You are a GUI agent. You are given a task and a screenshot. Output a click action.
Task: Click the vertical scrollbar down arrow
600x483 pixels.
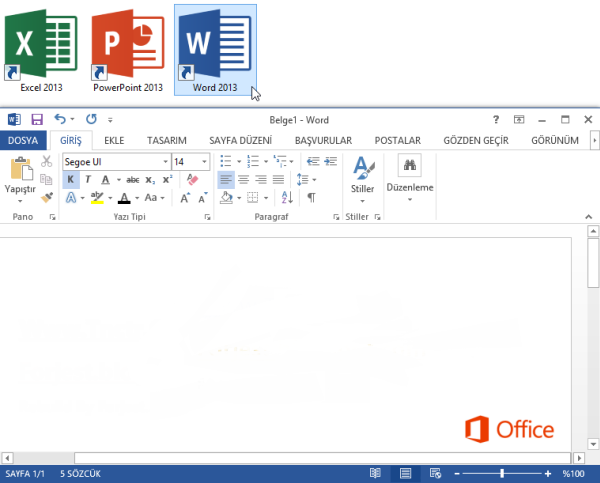point(593,444)
